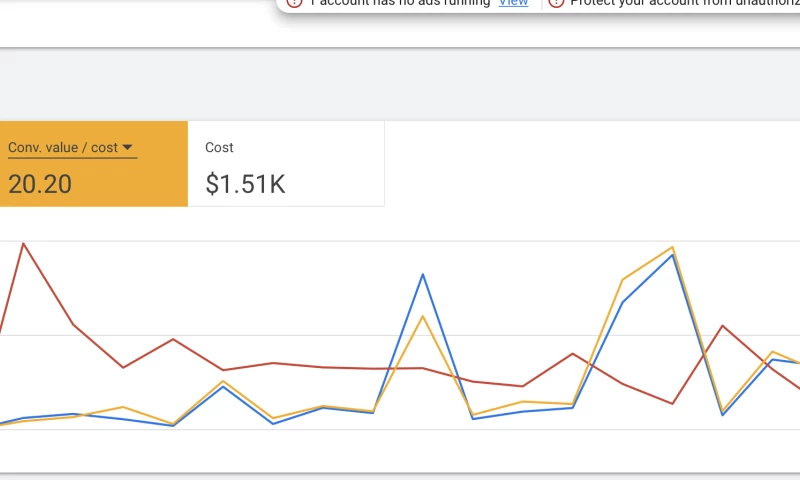Expand the Conv. value / cost dropdown arrow
This screenshot has width=800, height=480.
[129, 148]
